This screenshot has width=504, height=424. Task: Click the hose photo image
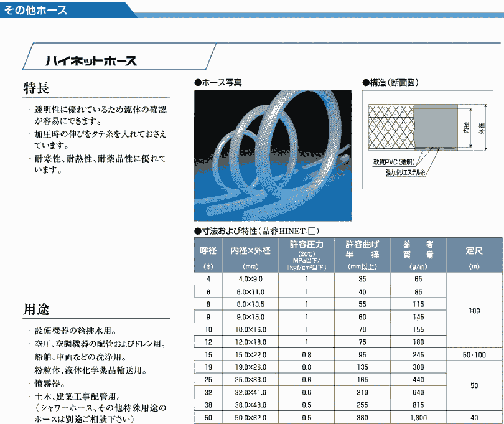coord(271,151)
